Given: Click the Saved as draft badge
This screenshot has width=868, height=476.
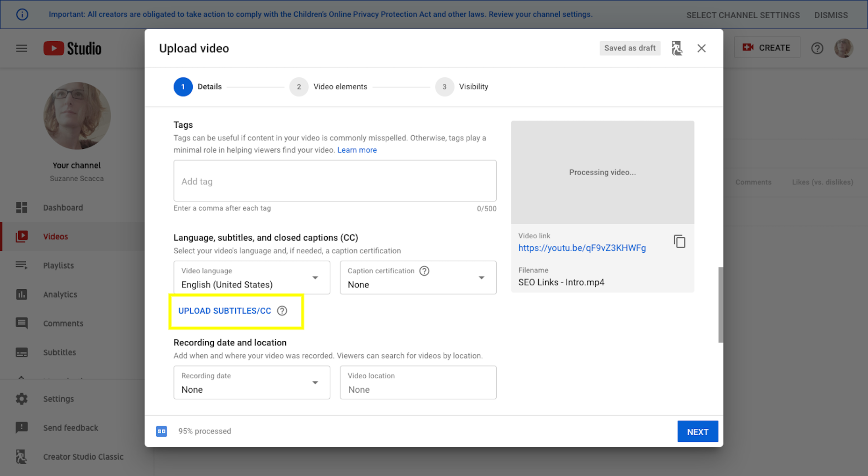Looking at the screenshot, I should click(x=630, y=48).
